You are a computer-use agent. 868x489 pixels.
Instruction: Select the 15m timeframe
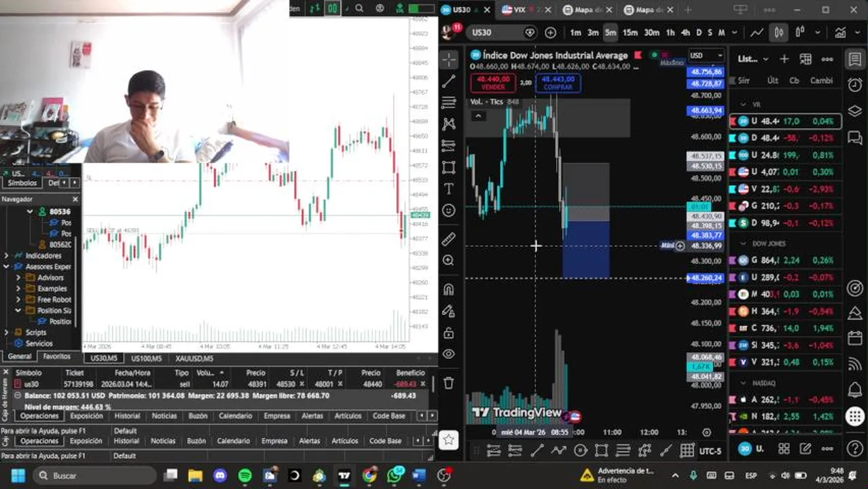tap(630, 33)
